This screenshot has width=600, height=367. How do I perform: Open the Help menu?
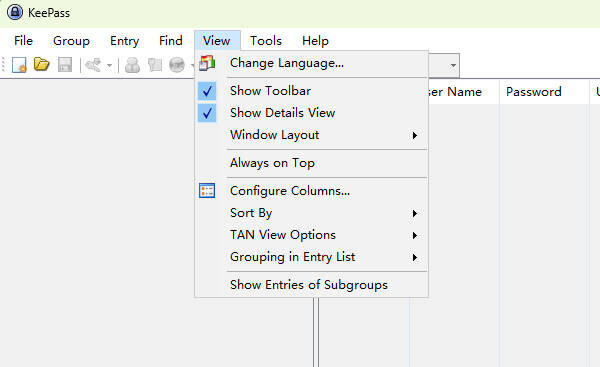coord(315,41)
